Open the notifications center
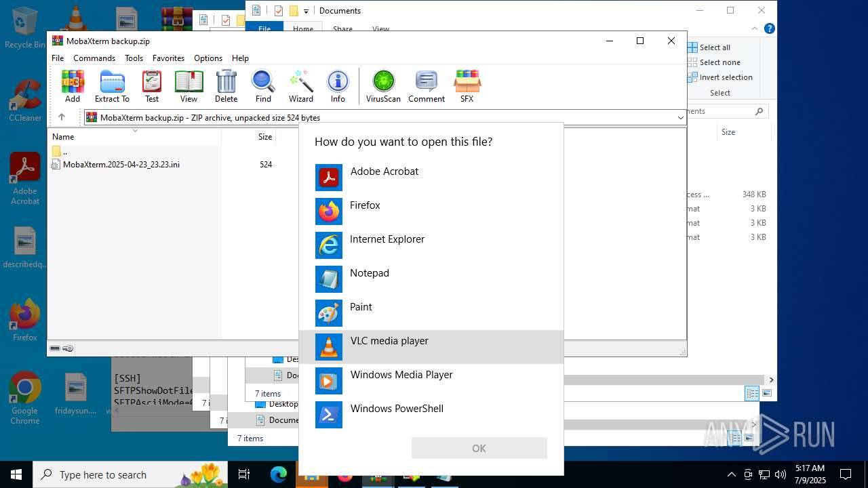 pyautogui.click(x=846, y=474)
